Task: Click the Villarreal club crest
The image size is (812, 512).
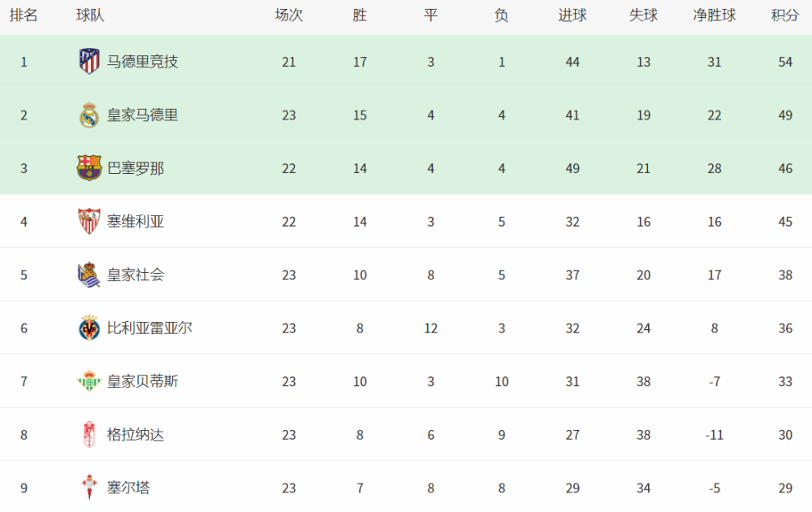Action: tap(89, 328)
